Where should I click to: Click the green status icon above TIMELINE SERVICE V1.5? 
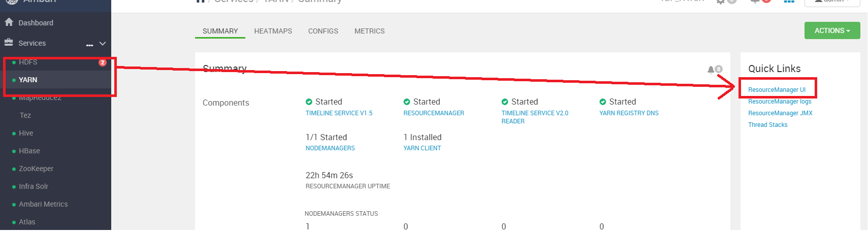tap(309, 102)
